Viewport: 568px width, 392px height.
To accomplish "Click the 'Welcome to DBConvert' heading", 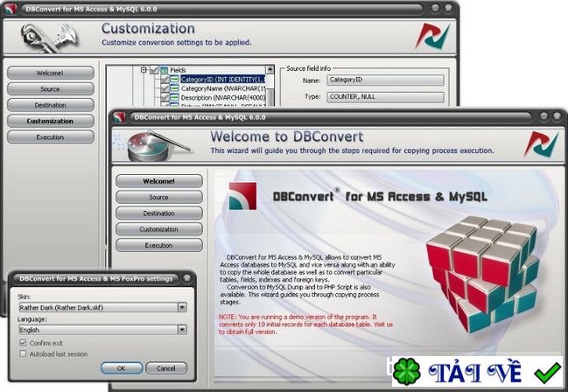I will click(x=287, y=136).
